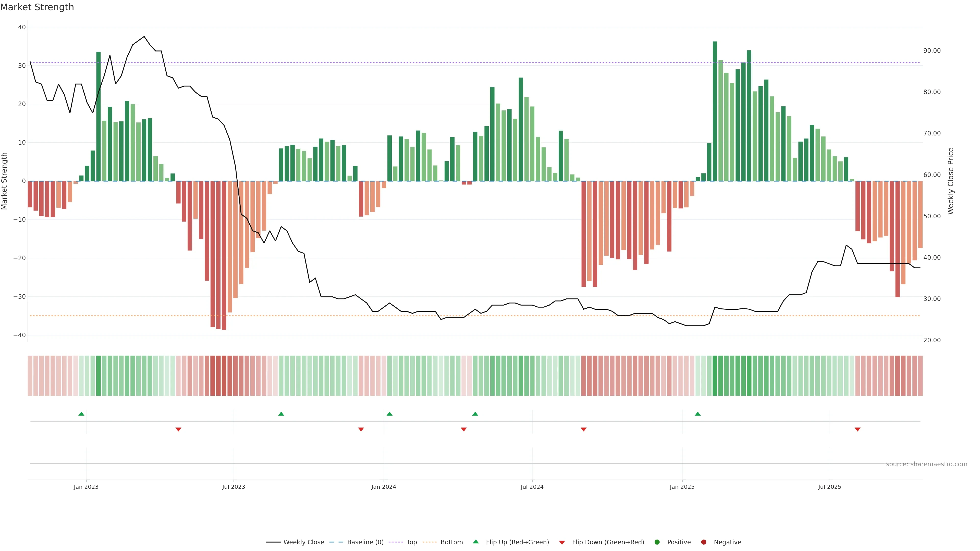
Task: Click green Flip Up marker after Jan 2025
Action: pyautogui.click(x=697, y=414)
